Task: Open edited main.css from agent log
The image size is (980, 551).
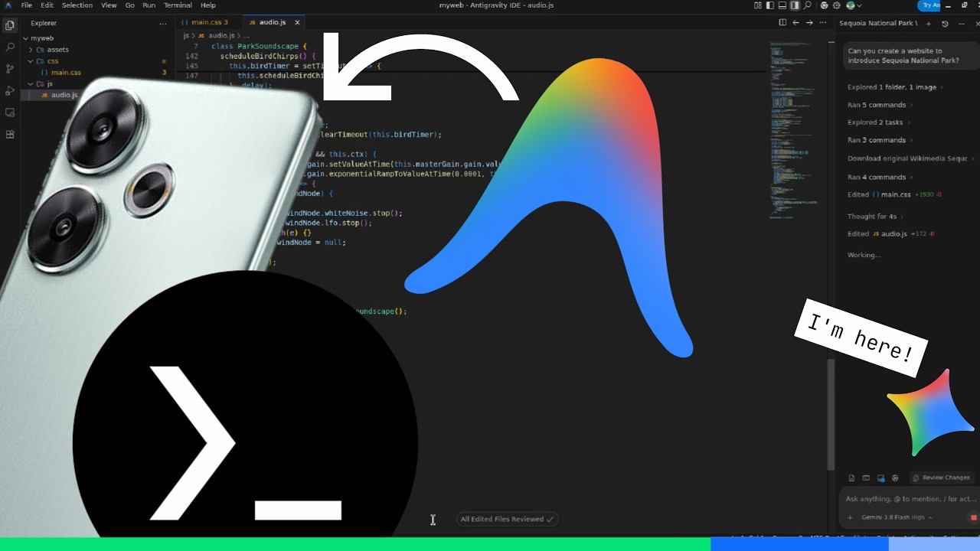Action: click(x=895, y=194)
